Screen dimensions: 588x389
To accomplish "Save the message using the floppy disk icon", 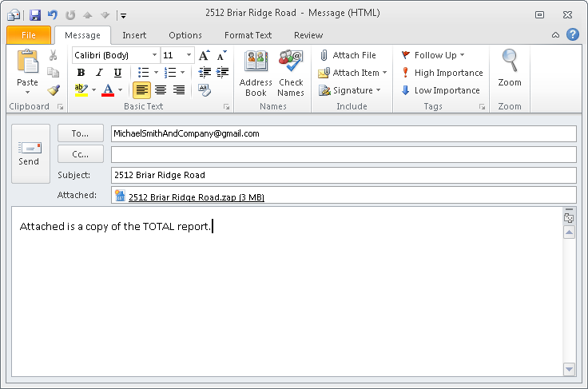I will [x=35, y=14].
